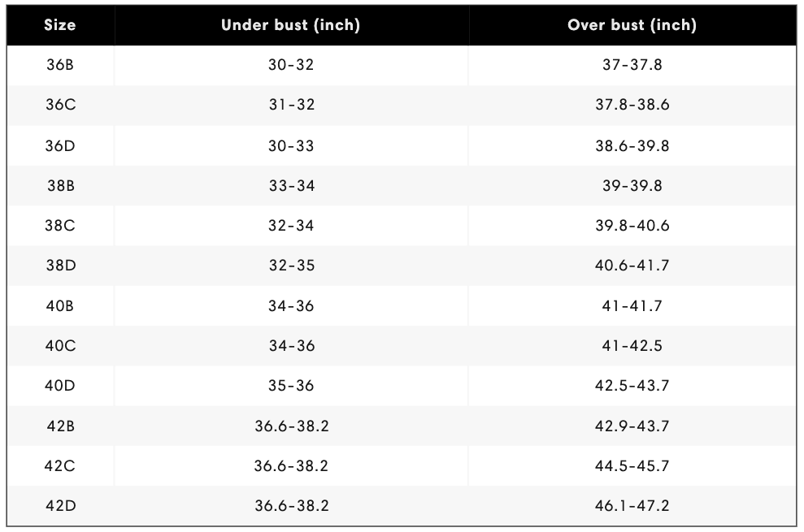Screen dimensions: 804x532
Task: Click the 40B size label
Action: 60,306
